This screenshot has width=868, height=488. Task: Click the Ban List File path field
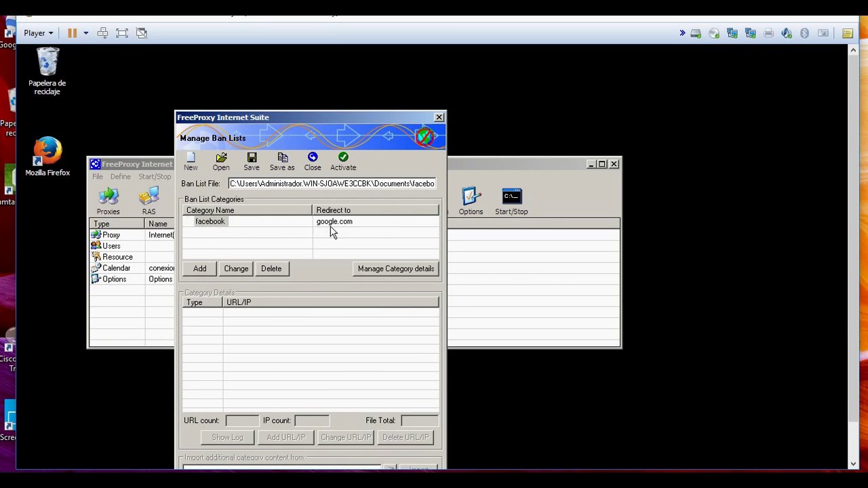332,184
